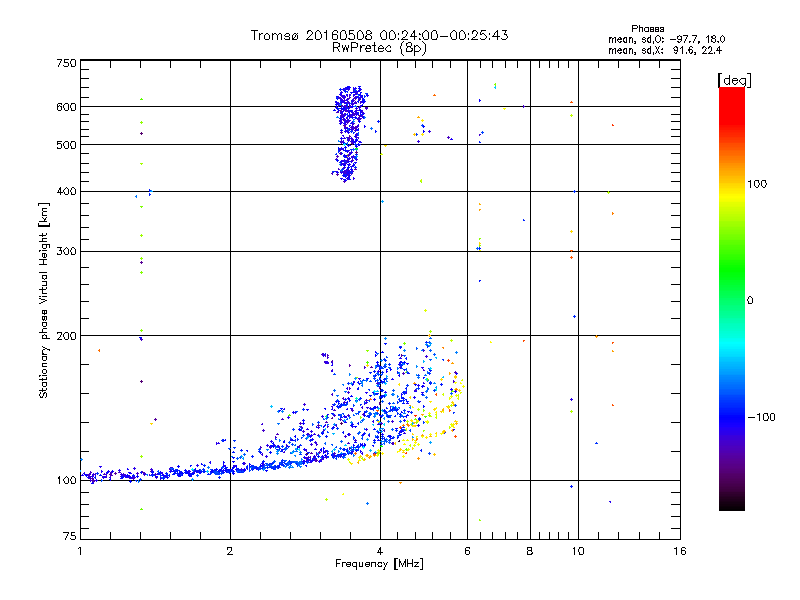Click the 'mean, sd,X: 91.6, 22.4' line
800x600 pixels.
tap(665, 50)
